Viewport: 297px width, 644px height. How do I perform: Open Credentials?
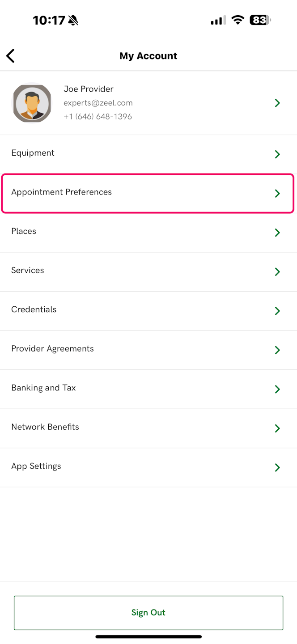tap(34, 309)
